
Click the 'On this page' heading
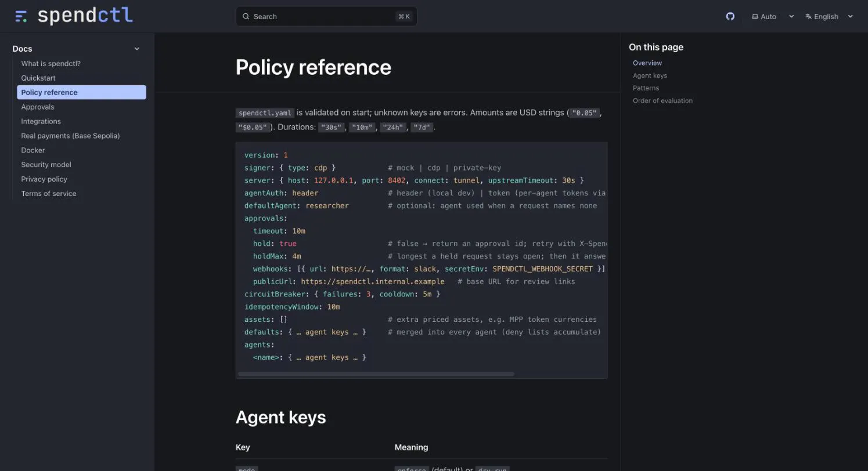point(656,47)
